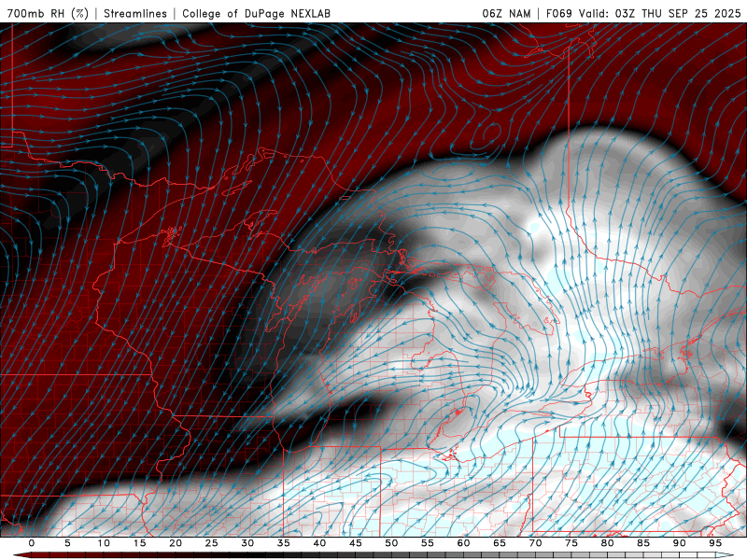747x560 pixels.
Task: Click the colorbar label '10'
Action: pyautogui.click(x=104, y=543)
